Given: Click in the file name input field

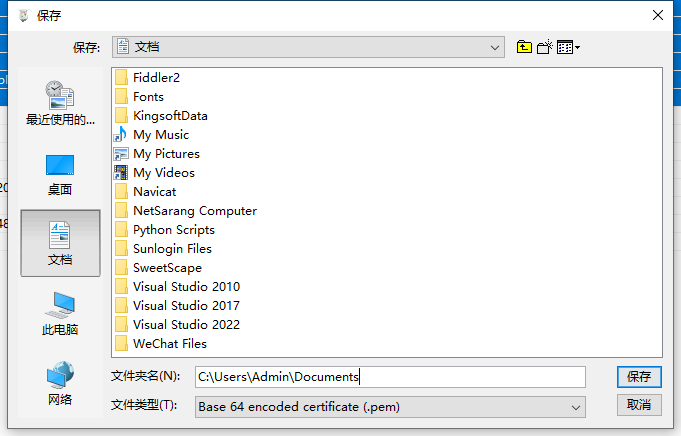Looking at the screenshot, I should 390,376.
